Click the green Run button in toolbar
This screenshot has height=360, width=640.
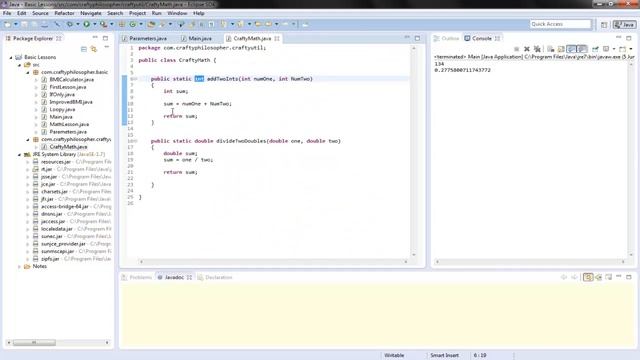87,24
